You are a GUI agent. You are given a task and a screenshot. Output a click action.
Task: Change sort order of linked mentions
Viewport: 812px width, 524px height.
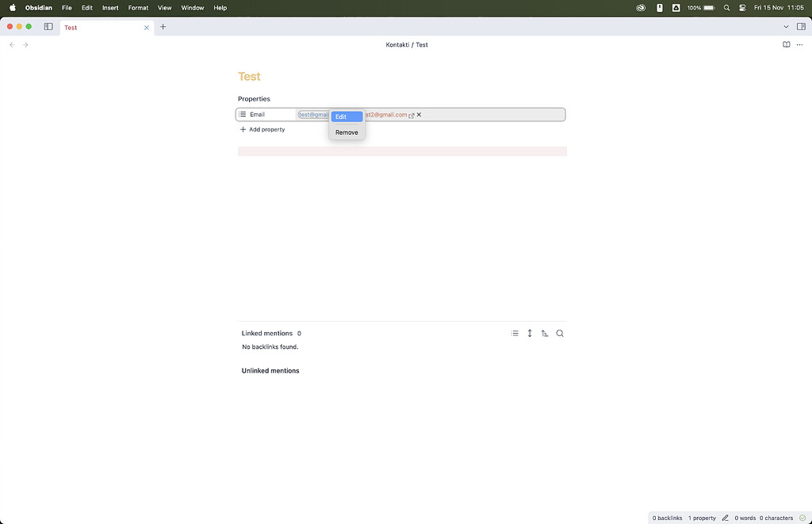[x=545, y=333]
